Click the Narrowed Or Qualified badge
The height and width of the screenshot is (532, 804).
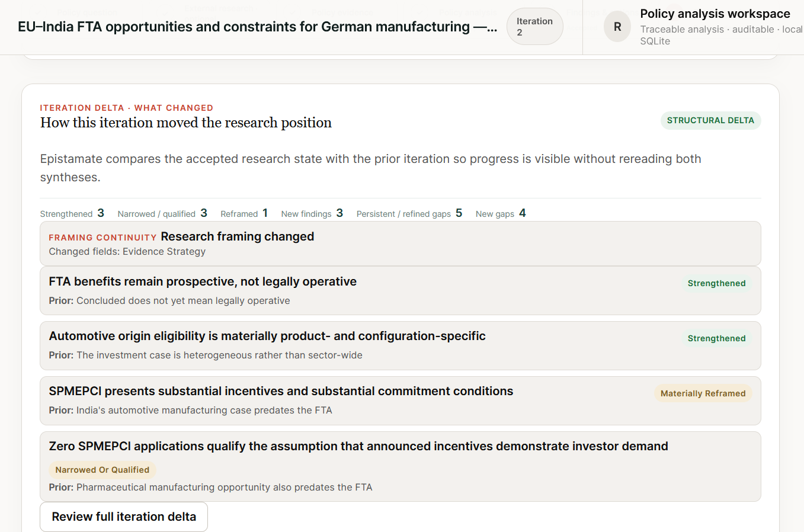(x=102, y=470)
